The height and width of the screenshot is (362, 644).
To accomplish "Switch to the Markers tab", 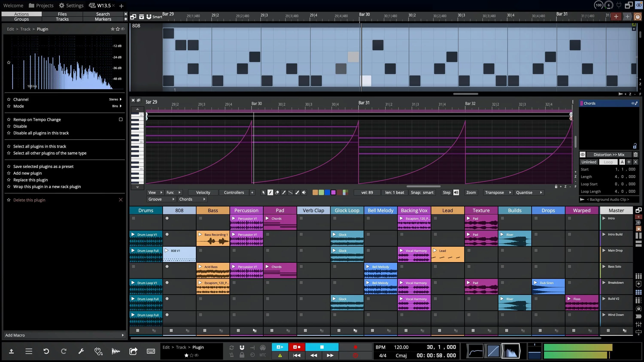I will (x=103, y=19).
